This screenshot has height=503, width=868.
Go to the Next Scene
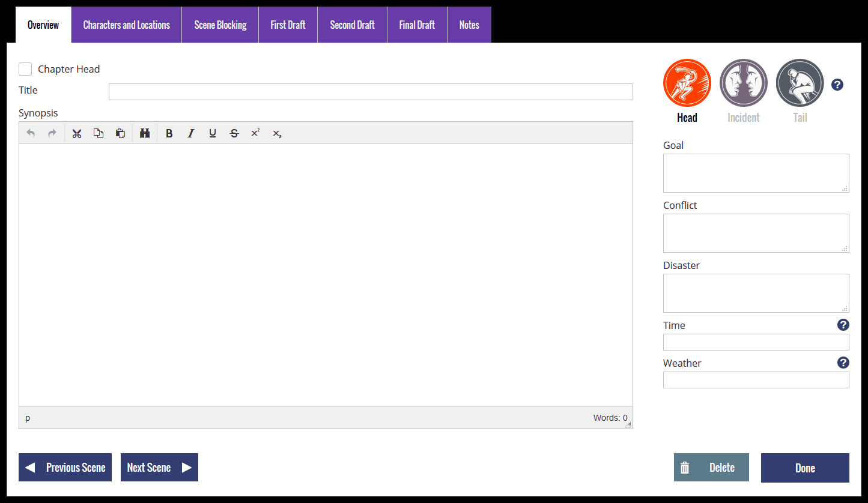click(x=159, y=468)
